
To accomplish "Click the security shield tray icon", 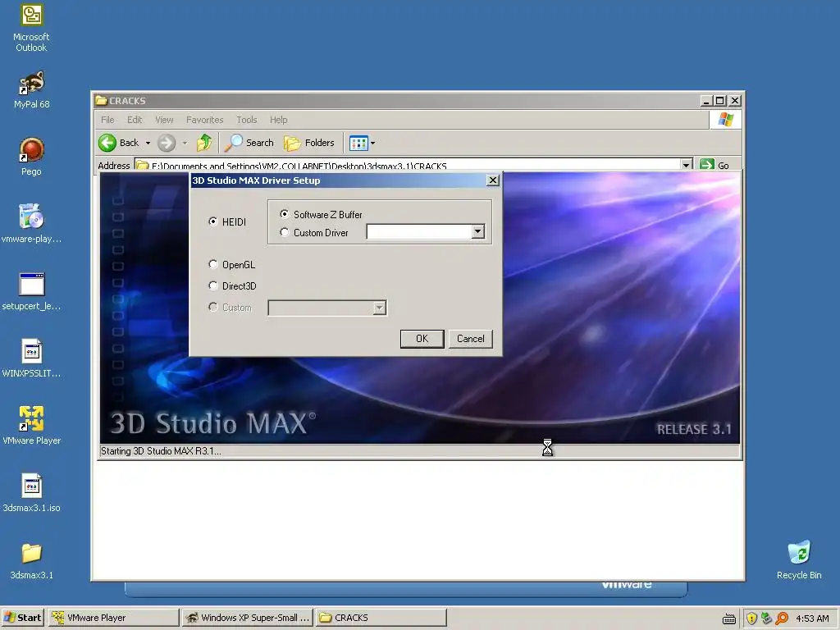I will pyautogui.click(x=751, y=619).
